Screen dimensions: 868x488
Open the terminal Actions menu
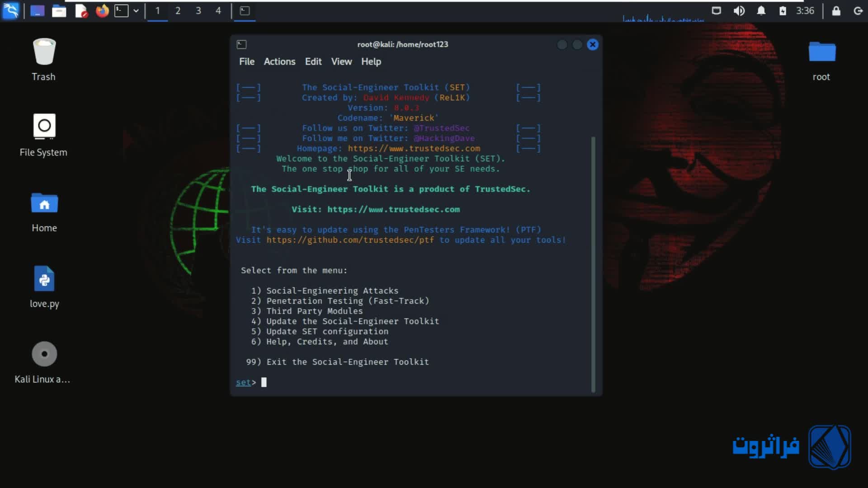[x=279, y=61]
